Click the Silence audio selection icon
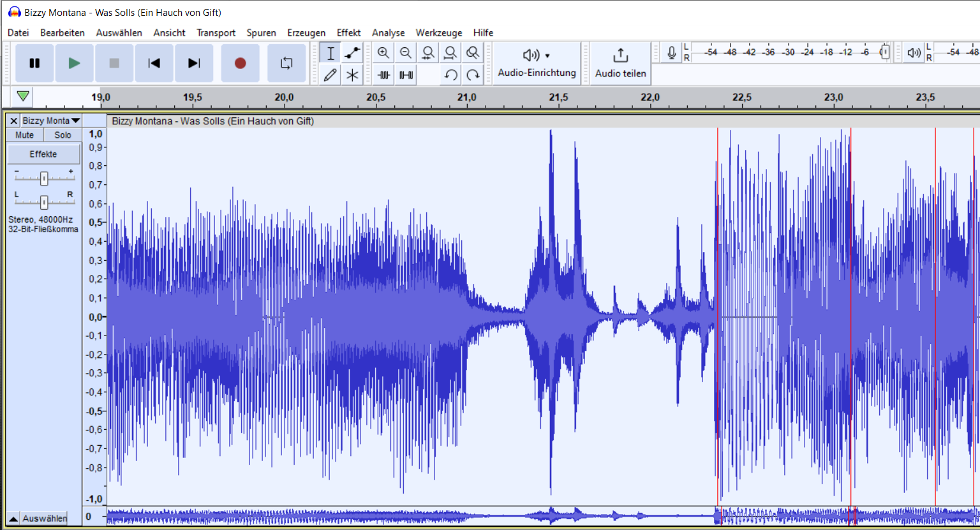 [406, 75]
